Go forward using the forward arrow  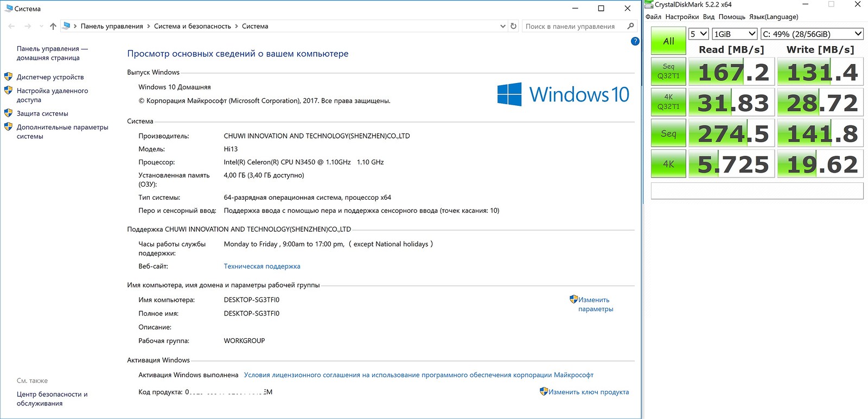point(28,26)
